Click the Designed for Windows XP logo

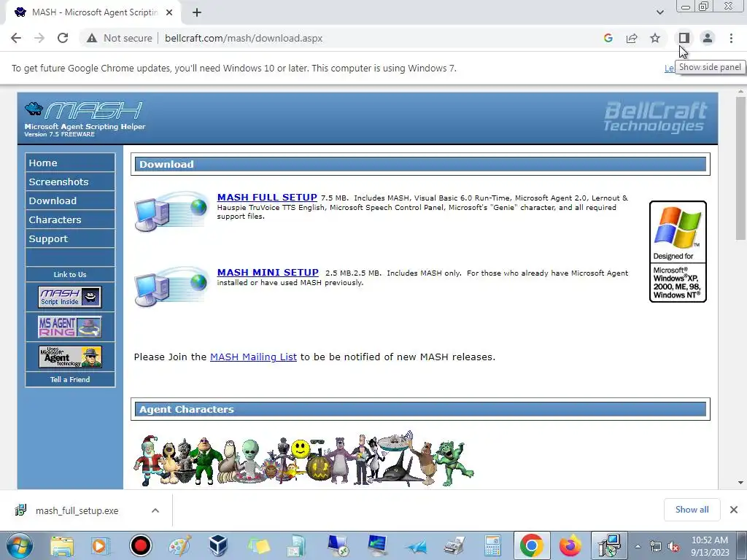pos(678,252)
